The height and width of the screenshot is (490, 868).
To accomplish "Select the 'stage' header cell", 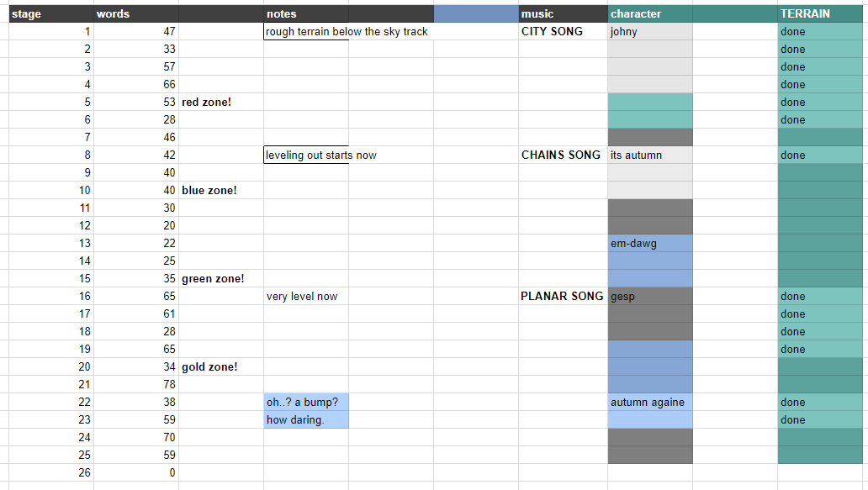I will [x=50, y=13].
